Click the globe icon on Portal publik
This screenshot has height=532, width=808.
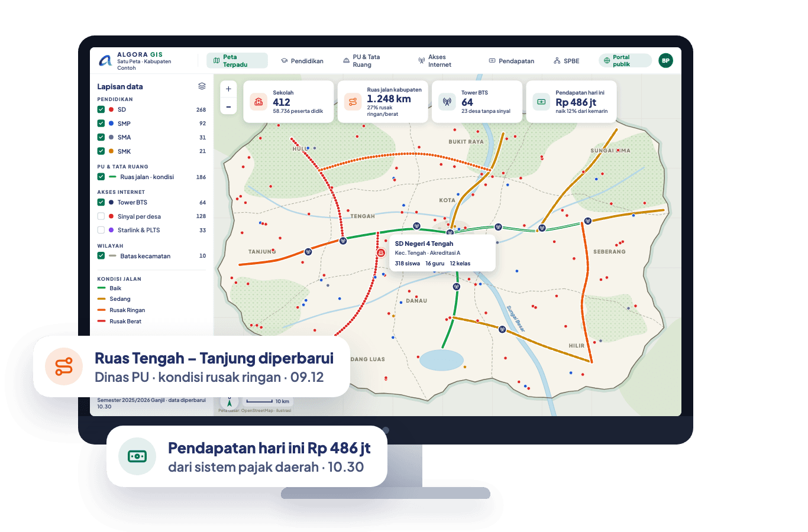[607, 61]
